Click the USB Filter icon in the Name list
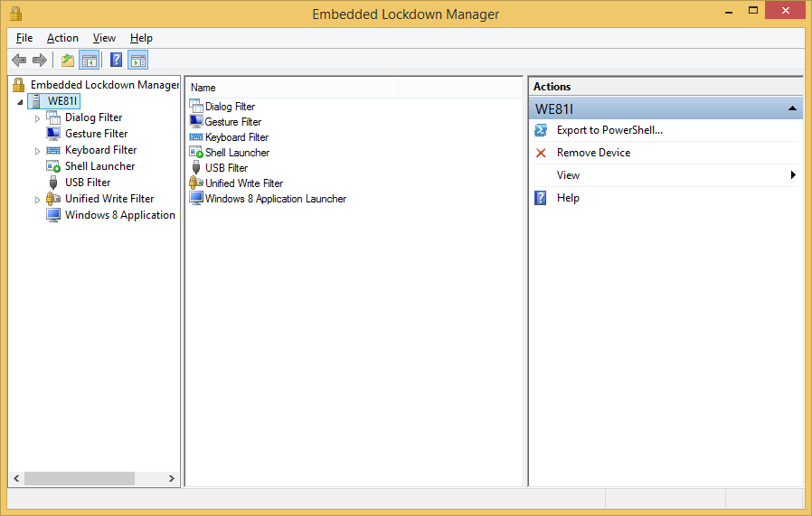This screenshot has height=516, width=812. tap(196, 167)
